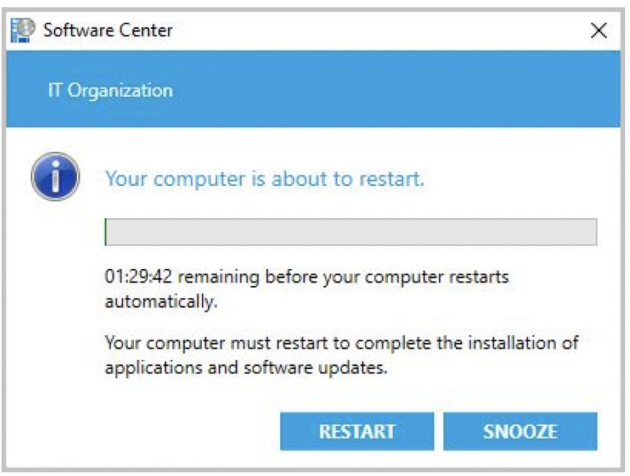The image size is (630, 476).
Task: Click the green filled start of progress bar
Action: coord(106,232)
